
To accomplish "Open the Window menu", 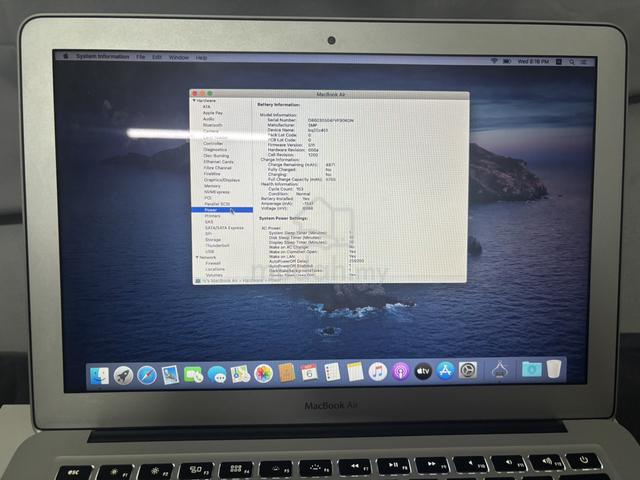I will [179, 58].
